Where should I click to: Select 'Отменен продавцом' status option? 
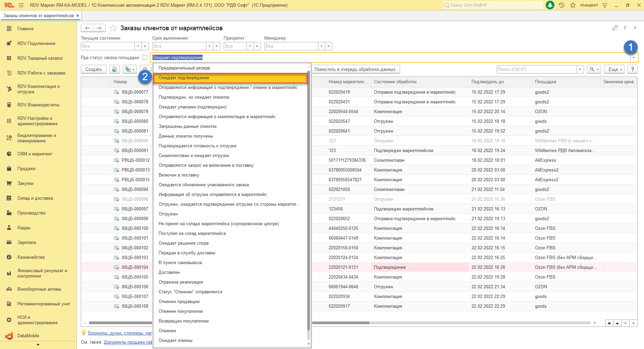click(179, 302)
